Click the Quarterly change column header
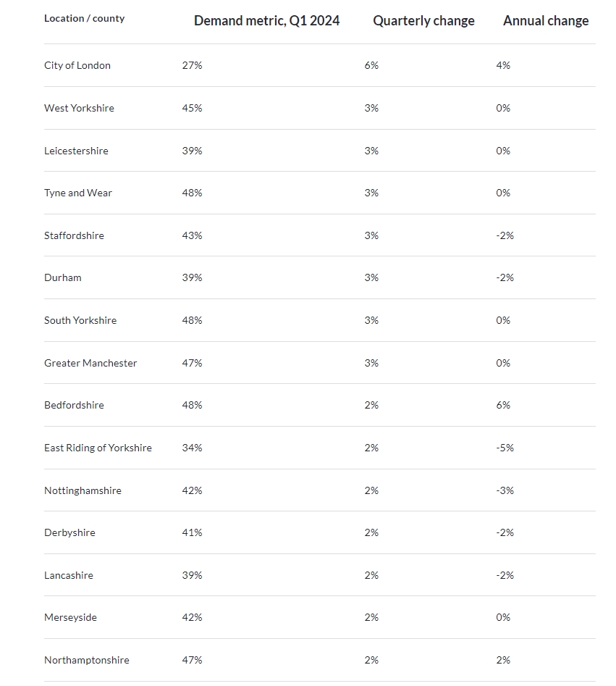The width and height of the screenshot is (616, 686). tap(423, 21)
